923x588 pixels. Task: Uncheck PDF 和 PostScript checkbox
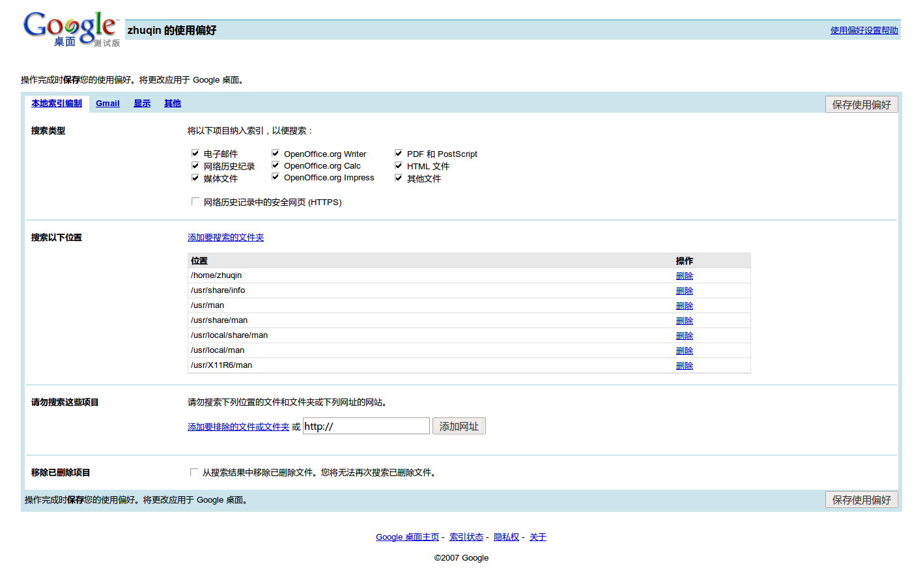(399, 154)
